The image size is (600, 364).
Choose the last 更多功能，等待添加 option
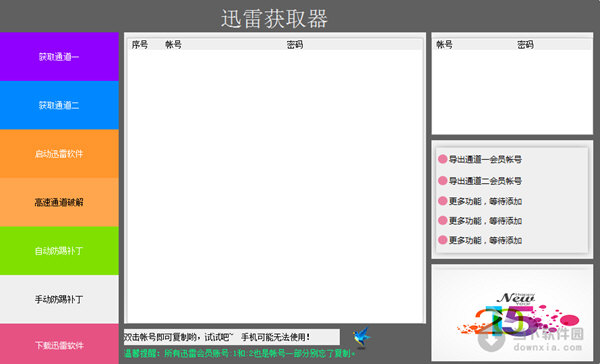[x=480, y=240]
